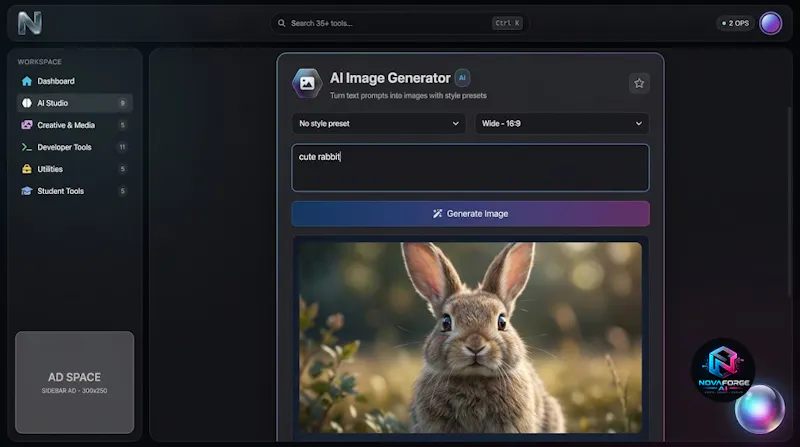Viewport: 800px width, 447px height.
Task: Open the glowing orb assistant button
Action: tap(759, 409)
